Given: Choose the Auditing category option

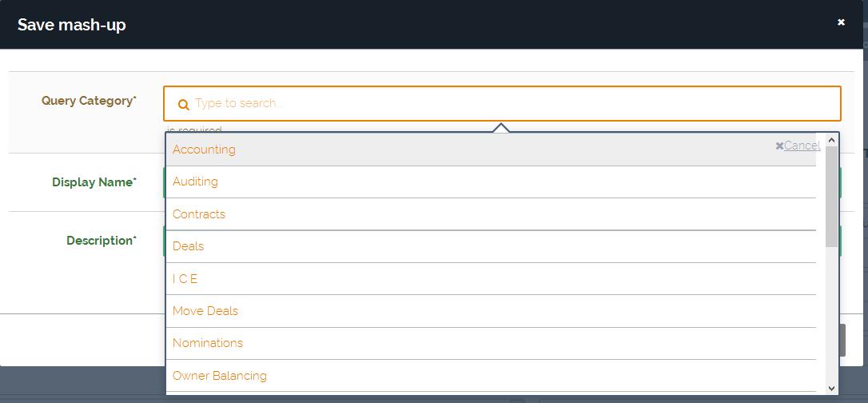Looking at the screenshot, I should [x=195, y=182].
